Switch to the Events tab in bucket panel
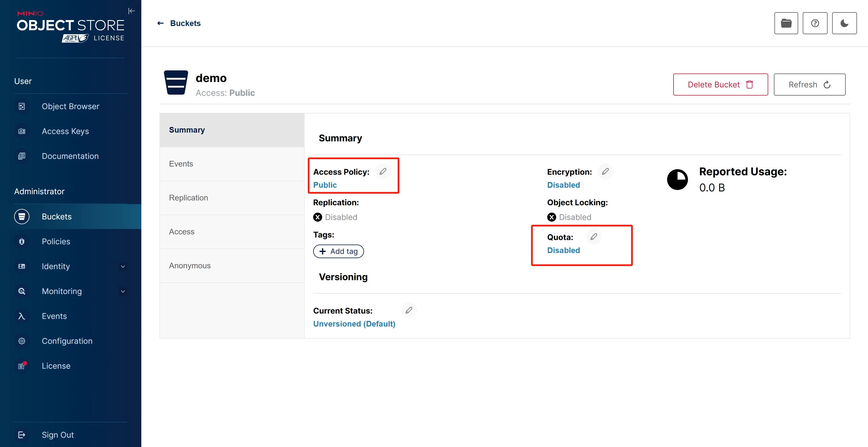The image size is (868, 447). click(181, 164)
